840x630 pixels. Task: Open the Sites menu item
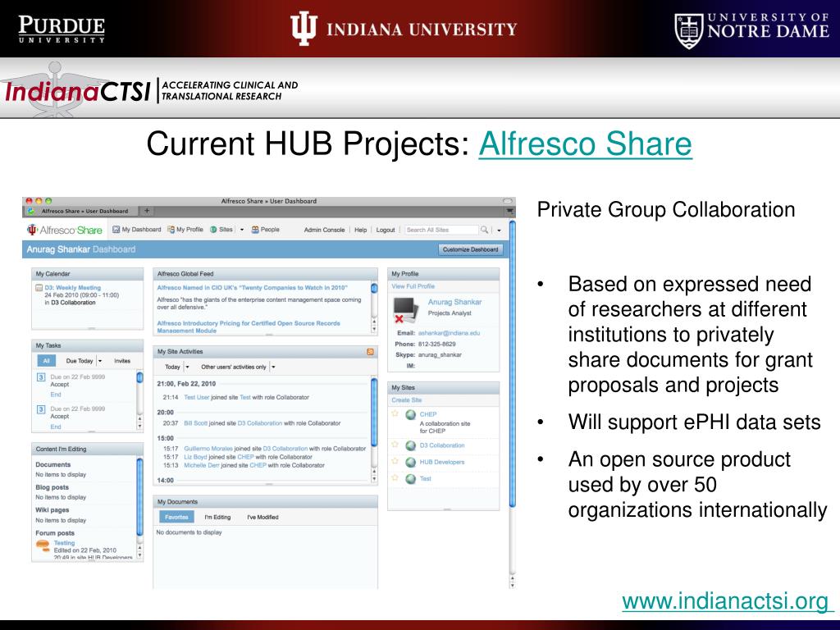point(221,230)
